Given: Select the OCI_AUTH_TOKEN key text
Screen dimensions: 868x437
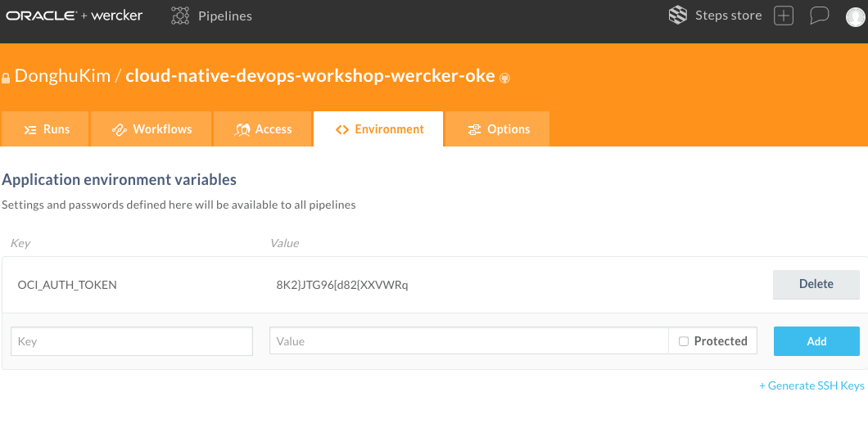Looking at the screenshot, I should [67, 285].
